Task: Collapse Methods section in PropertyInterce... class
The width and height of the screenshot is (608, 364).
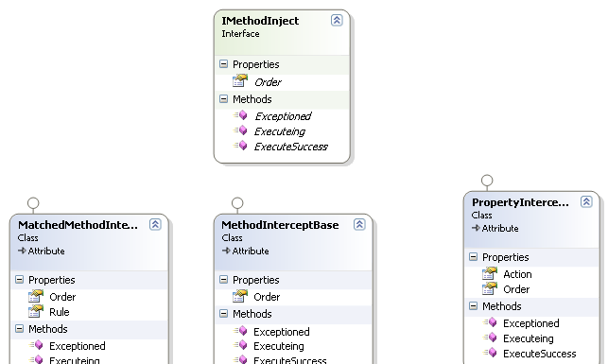Action: click(x=473, y=305)
